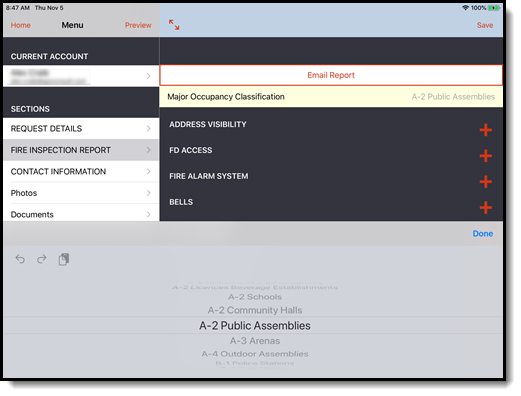Tap Done above the picker
The height and width of the screenshot is (396, 521).
click(483, 233)
